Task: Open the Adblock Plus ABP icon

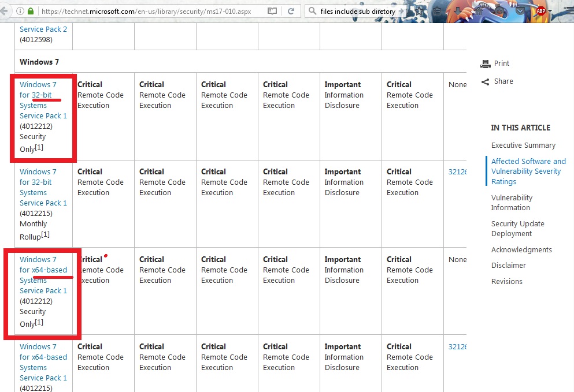Action: click(540, 11)
